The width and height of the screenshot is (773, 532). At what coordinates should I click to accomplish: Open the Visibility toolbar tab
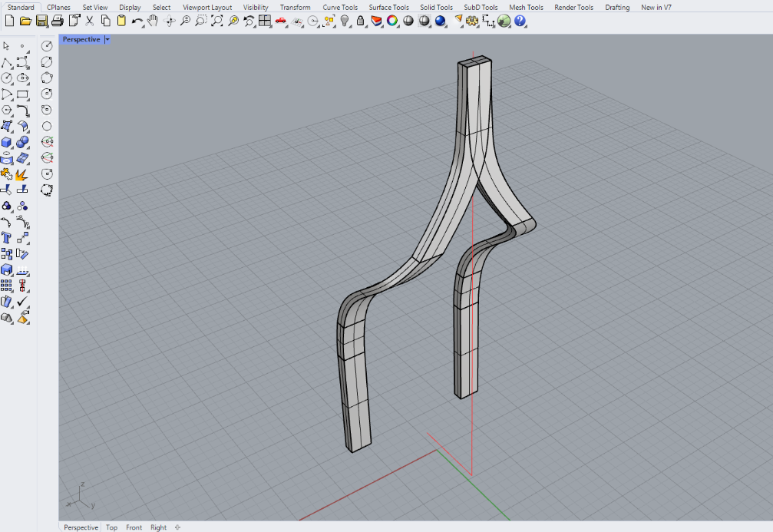point(256,8)
